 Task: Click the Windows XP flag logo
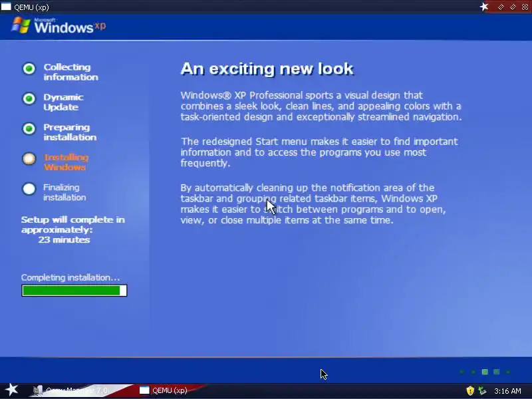[21, 25]
